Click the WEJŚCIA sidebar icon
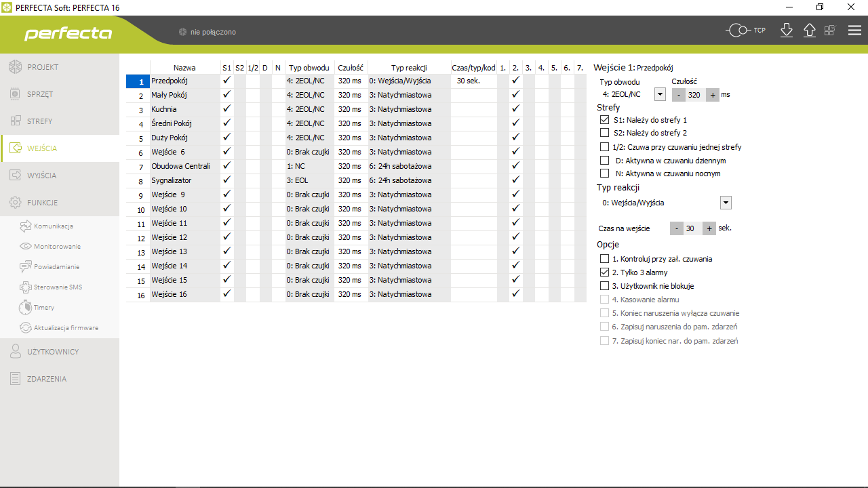This screenshot has width=868, height=488. pos(16,148)
